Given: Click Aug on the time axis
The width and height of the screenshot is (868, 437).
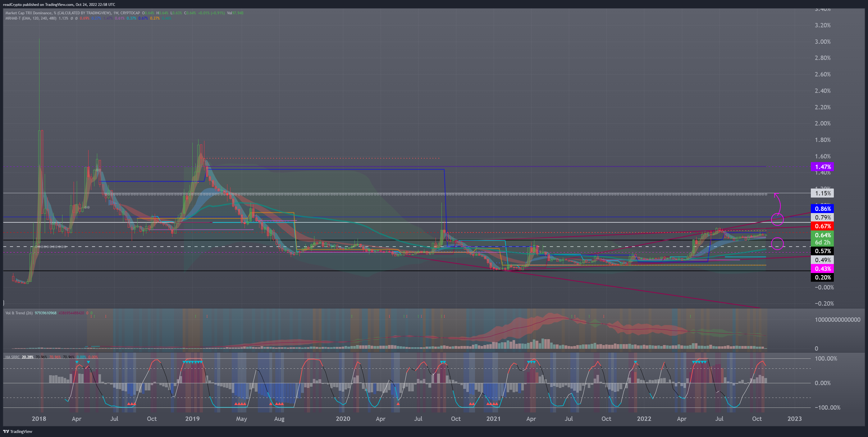Looking at the screenshot, I should click(x=279, y=419).
